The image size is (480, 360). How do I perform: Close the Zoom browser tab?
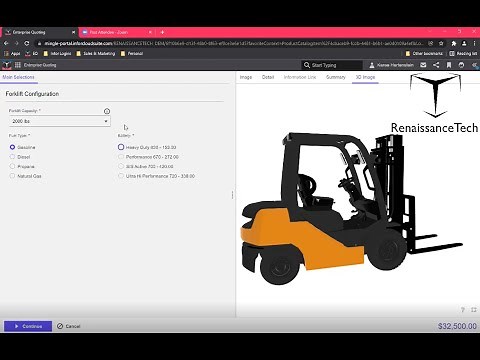[x=150, y=32]
